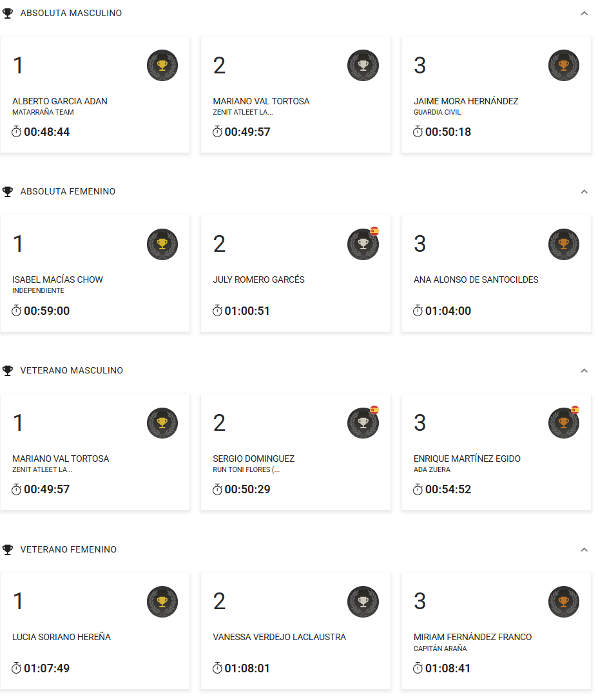Screen dimensions: 598x700
Task: Open Vanessa Verdejo Laclaustra runner name
Action: (279, 638)
